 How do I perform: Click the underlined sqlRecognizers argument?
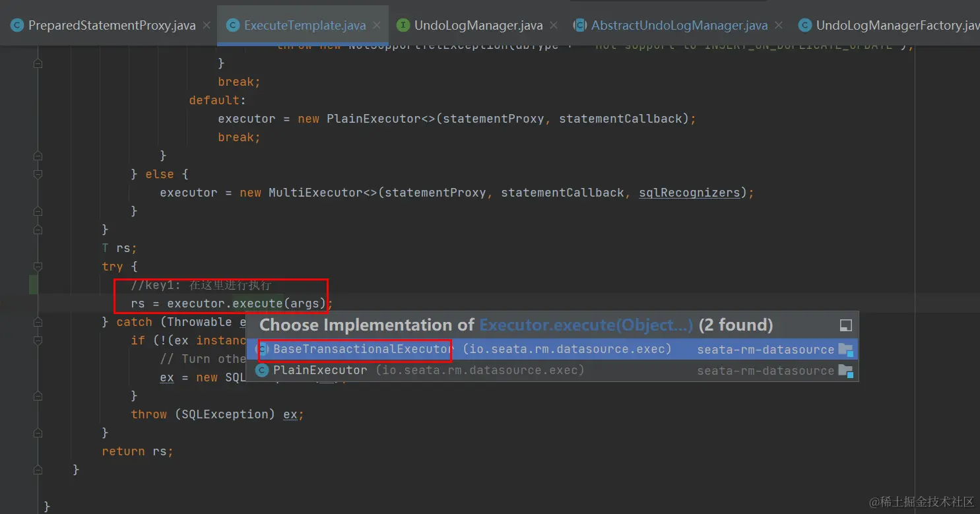pyautogui.click(x=690, y=193)
